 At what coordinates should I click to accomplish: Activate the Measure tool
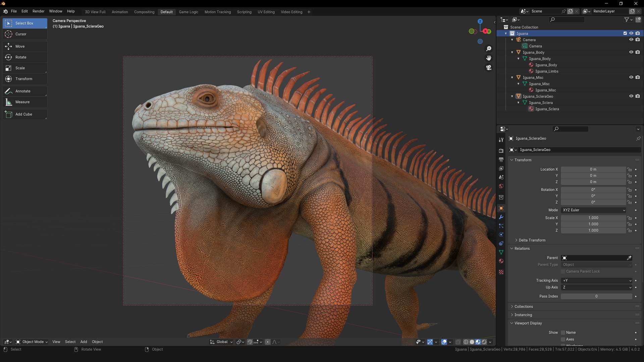click(x=25, y=102)
